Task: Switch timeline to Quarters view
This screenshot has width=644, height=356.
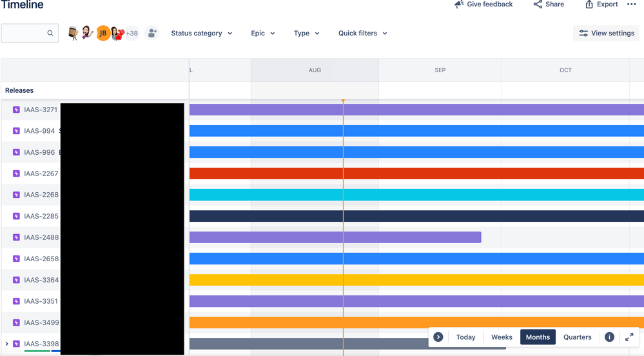Action: 577,337
